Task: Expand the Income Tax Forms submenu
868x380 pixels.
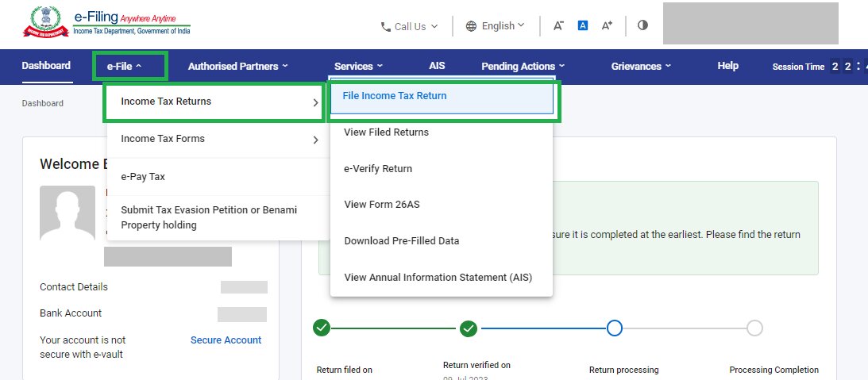Action: [218, 139]
